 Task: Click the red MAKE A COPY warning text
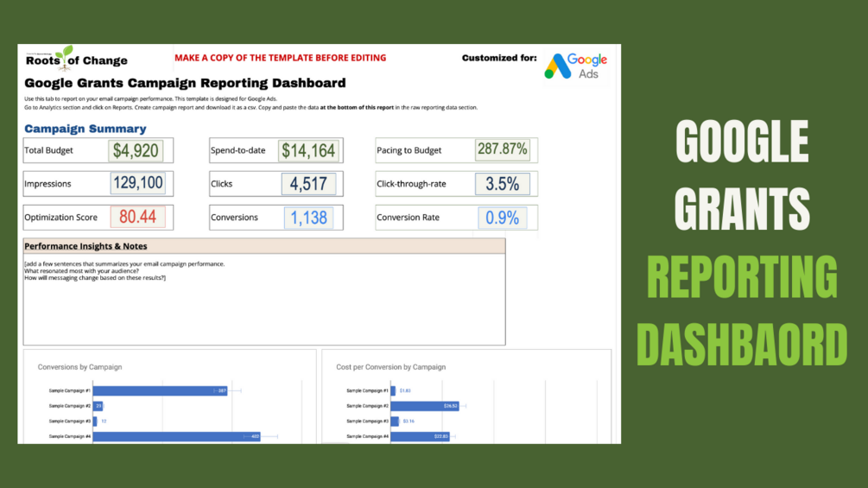[280, 58]
